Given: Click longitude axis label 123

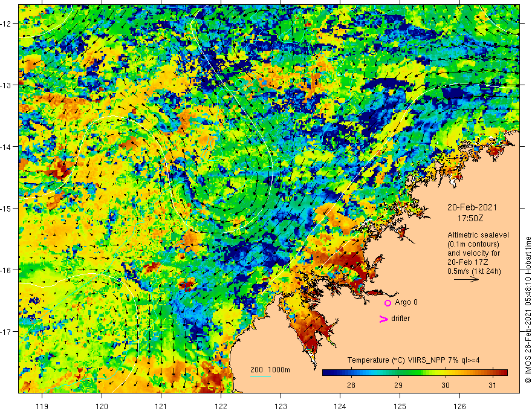Looking at the screenshot, I should coord(281,406).
